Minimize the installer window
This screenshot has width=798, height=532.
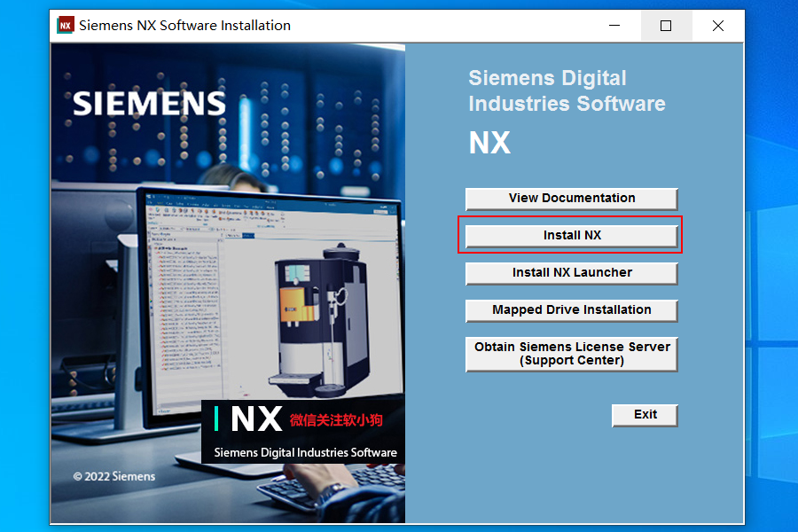click(x=614, y=26)
